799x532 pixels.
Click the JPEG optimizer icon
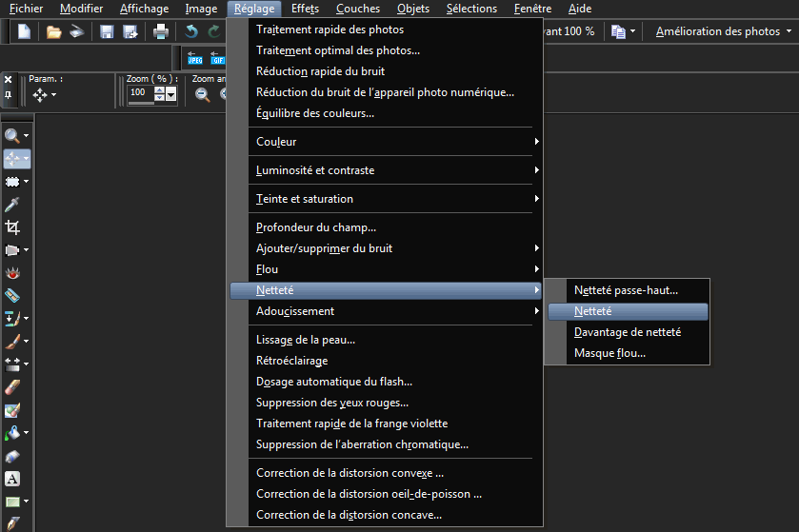coord(195,58)
